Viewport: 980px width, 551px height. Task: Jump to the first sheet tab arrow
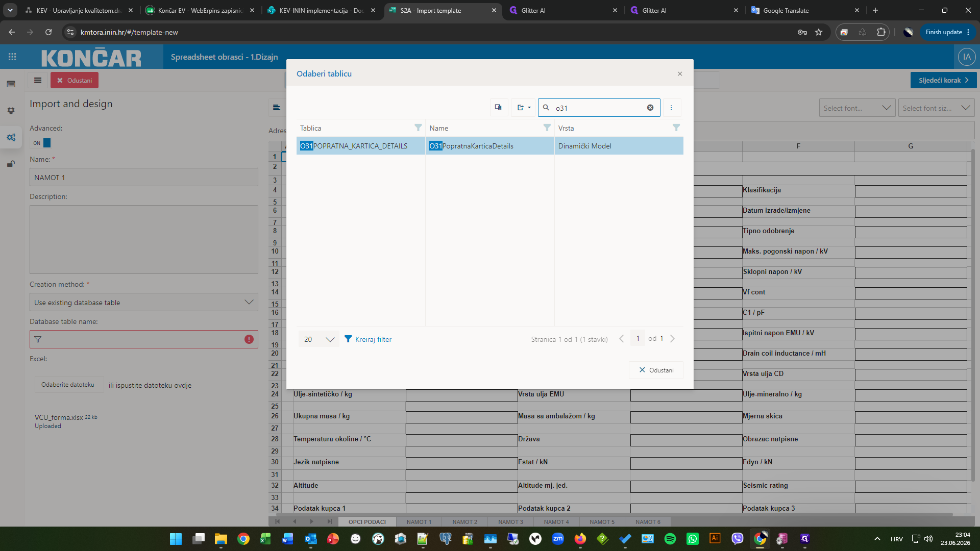point(277,521)
